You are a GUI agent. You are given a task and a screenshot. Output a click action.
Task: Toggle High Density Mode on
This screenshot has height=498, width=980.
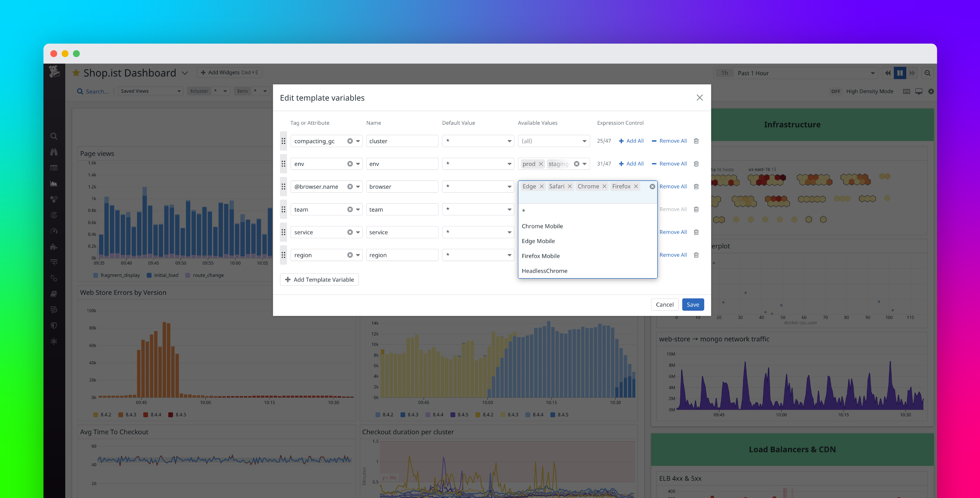[x=835, y=91]
